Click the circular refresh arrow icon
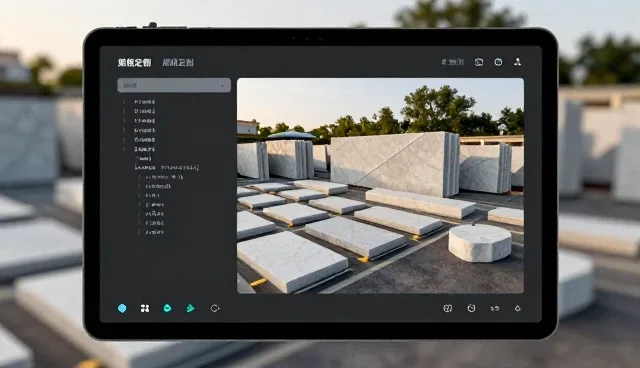Image resolution: width=640 pixels, height=368 pixels. 215,308
